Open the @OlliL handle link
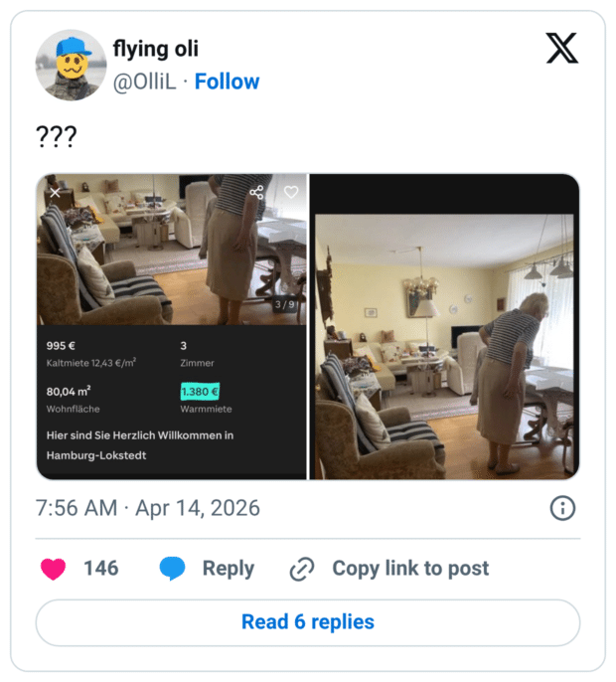Viewport: 616px width, 682px height. click(x=145, y=82)
